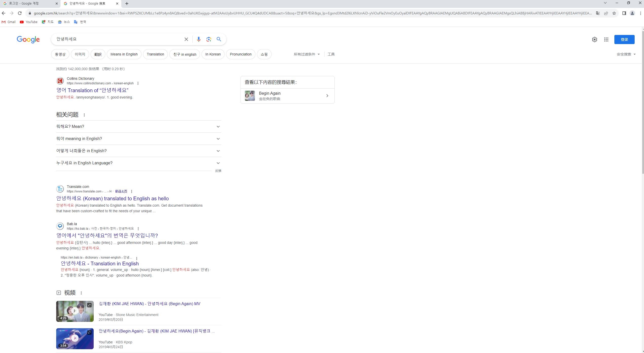644x353 pixels.
Task: Play the KIM JAE HWAN Begin Again video thumbnail
Action: click(75, 311)
